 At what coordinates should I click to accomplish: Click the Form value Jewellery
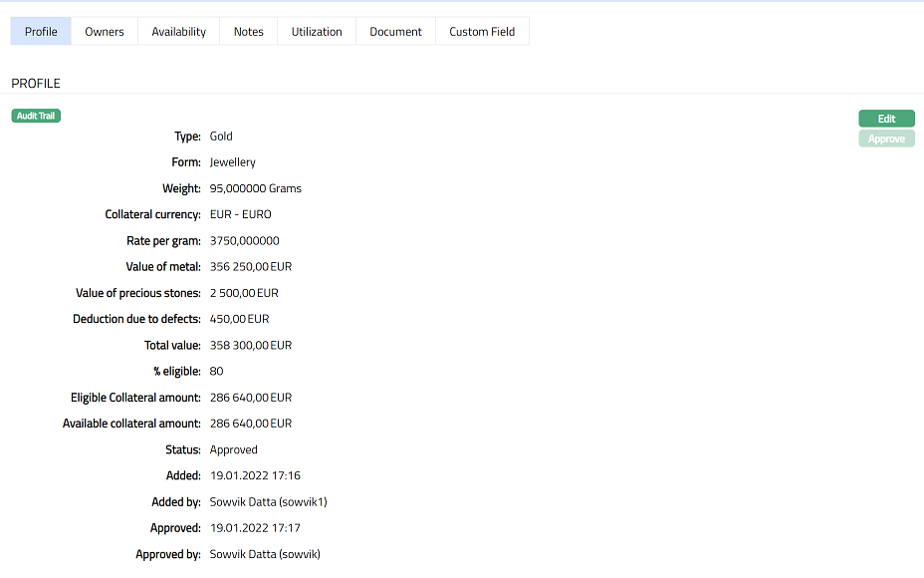pyautogui.click(x=232, y=162)
